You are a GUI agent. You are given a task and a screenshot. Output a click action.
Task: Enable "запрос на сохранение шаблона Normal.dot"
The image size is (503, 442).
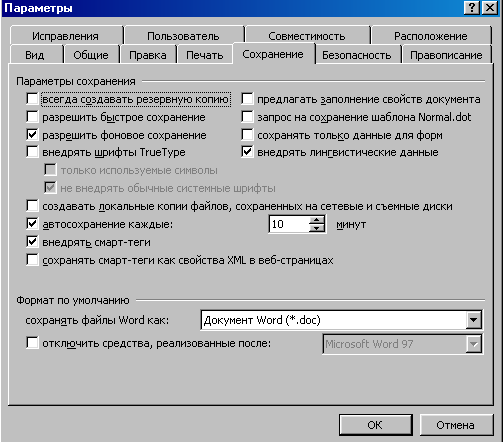point(247,117)
